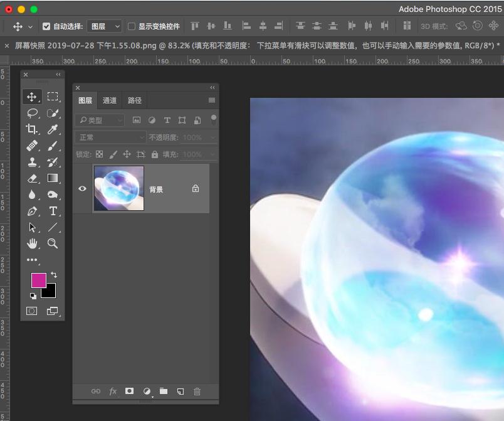
Task: Click the new layer icon in Layers panel
Action: click(x=180, y=391)
